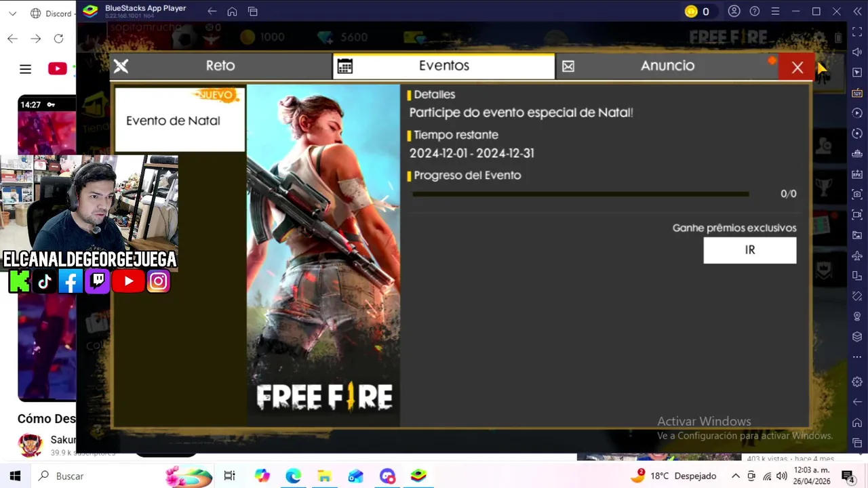Click Install APK icon in BlueStacks sidebar
This screenshot has height=488, width=868.
pyautogui.click(x=857, y=174)
